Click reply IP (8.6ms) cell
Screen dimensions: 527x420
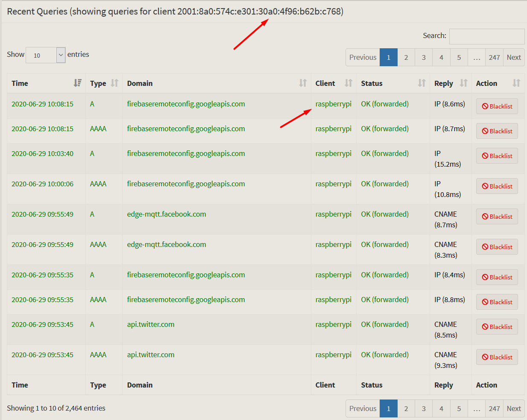(x=450, y=104)
